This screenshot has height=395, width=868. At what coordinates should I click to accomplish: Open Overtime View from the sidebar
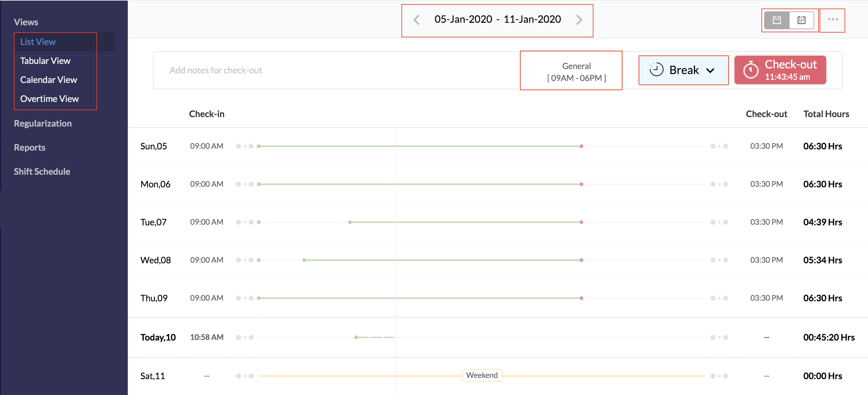point(50,98)
